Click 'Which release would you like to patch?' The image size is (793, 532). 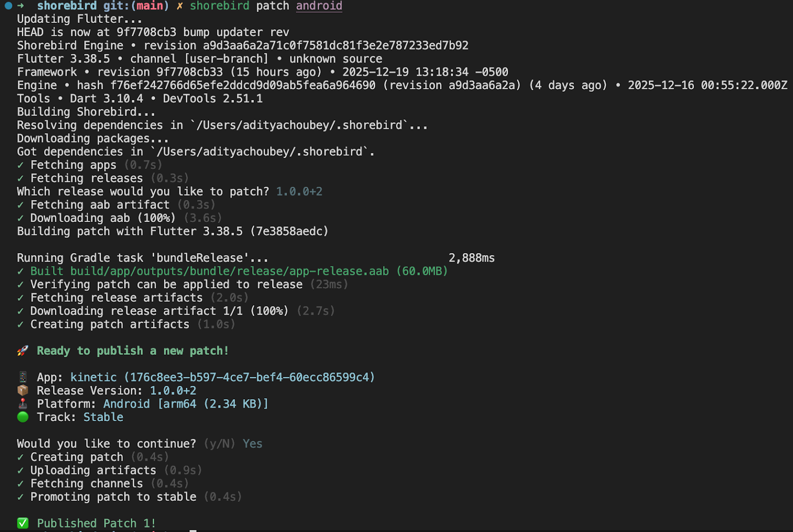tap(143, 192)
